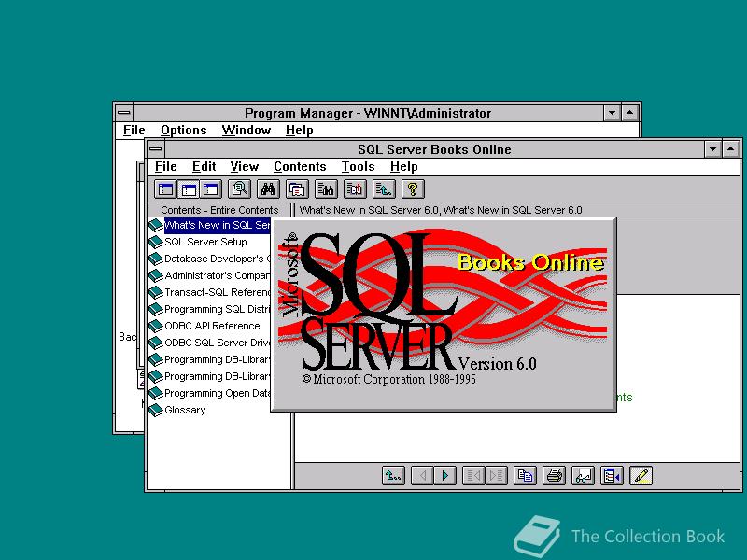The width and height of the screenshot is (747, 560).
Task: Select Transact-SQL Reference entry
Action: [x=218, y=292]
